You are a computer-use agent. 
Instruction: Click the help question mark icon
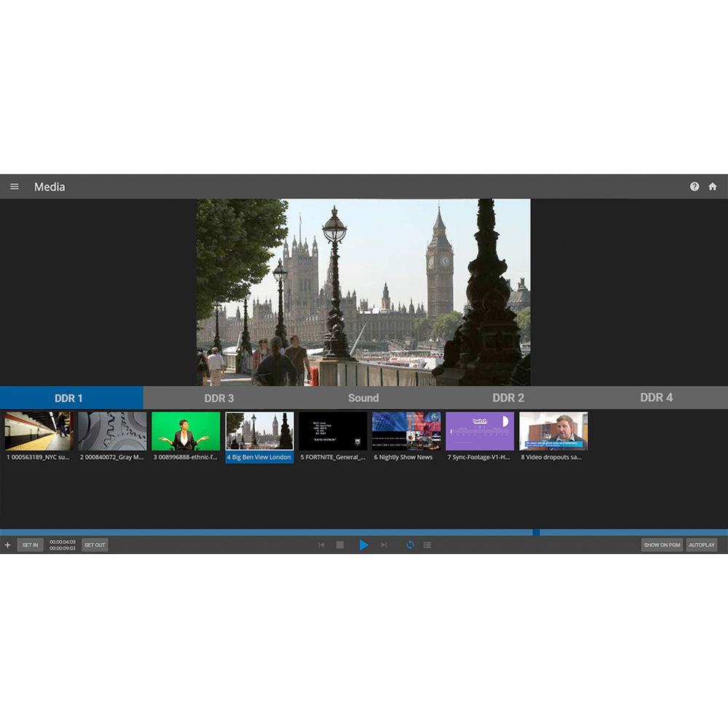tap(695, 186)
